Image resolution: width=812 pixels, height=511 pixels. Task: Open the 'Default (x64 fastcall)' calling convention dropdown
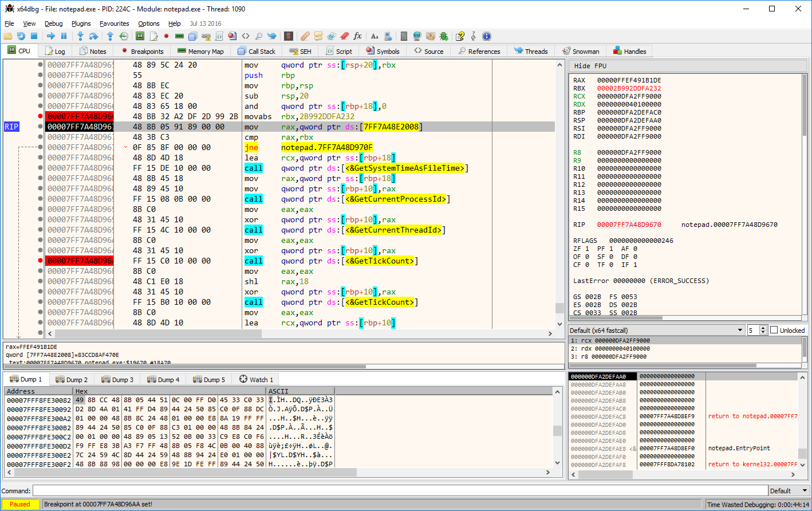click(x=656, y=330)
